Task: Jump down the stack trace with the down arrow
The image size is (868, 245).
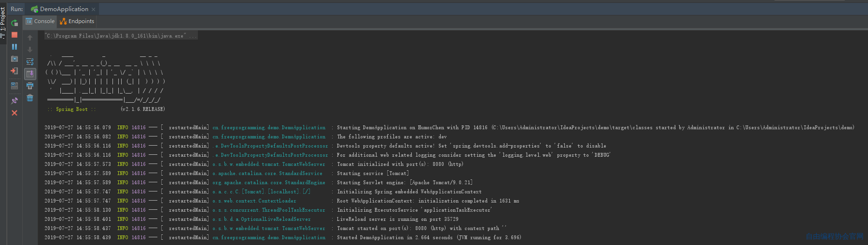Action: (30, 50)
